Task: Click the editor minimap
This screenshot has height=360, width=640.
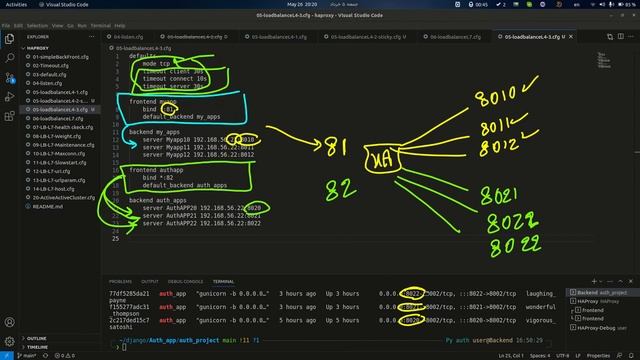Action: tap(604, 60)
